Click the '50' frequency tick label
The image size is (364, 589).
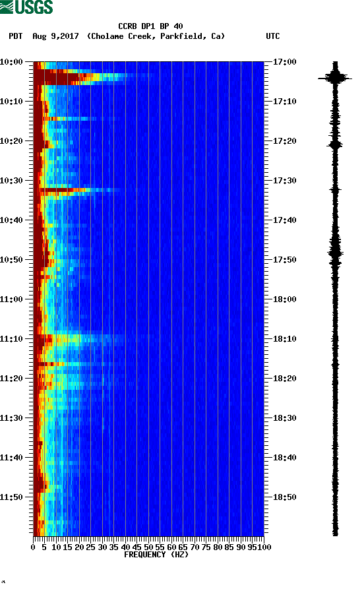coord(148,547)
